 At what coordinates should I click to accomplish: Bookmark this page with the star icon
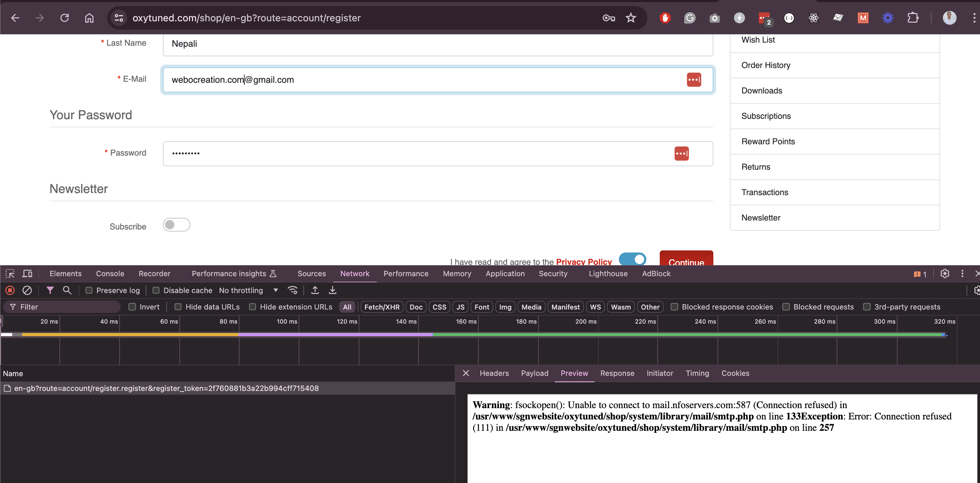point(631,18)
